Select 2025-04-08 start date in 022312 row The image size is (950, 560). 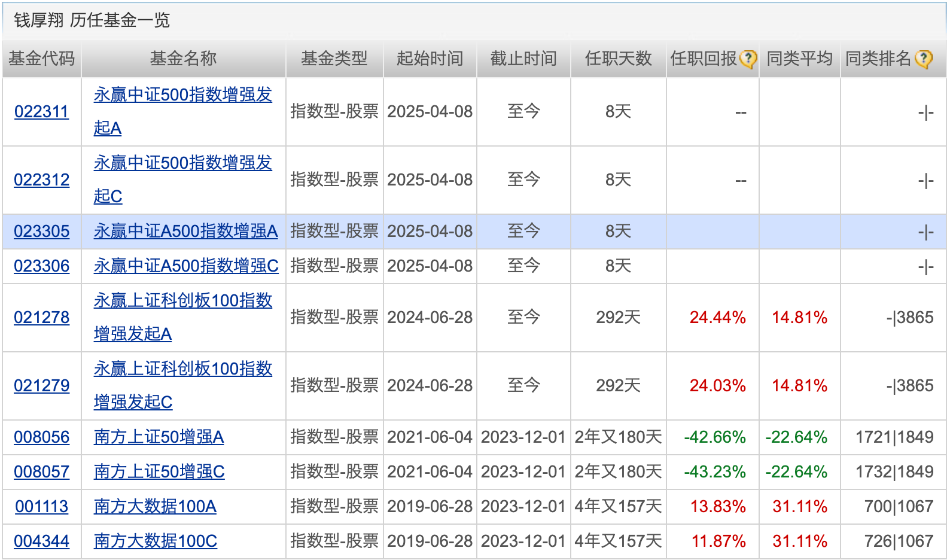(x=430, y=180)
